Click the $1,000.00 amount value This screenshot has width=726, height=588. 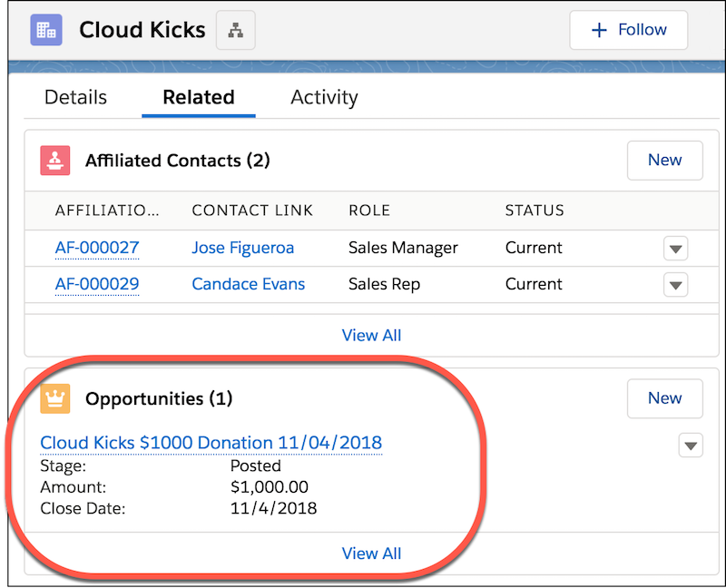(x=270, y=487)
